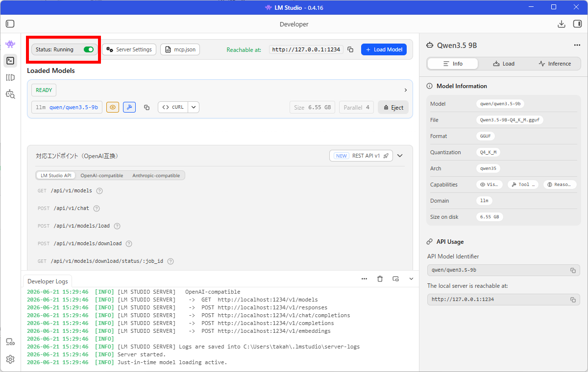The height and width of the screenshot is (372, 588).
Task: Open the Discover model search sidebar icon
Action: click(x=10, y=93)
